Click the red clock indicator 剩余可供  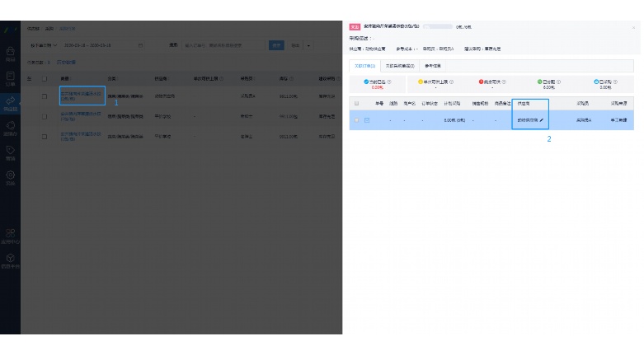pos(481,82)
